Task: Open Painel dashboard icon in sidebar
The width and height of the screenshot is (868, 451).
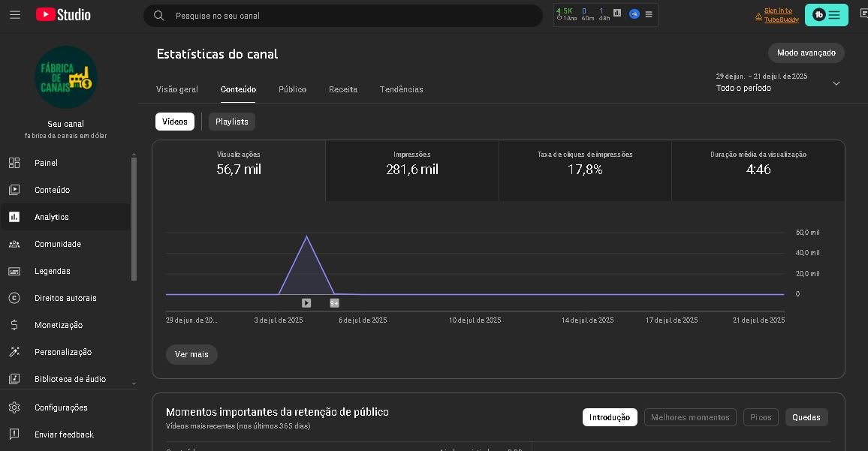Action: tap(14, 163)
